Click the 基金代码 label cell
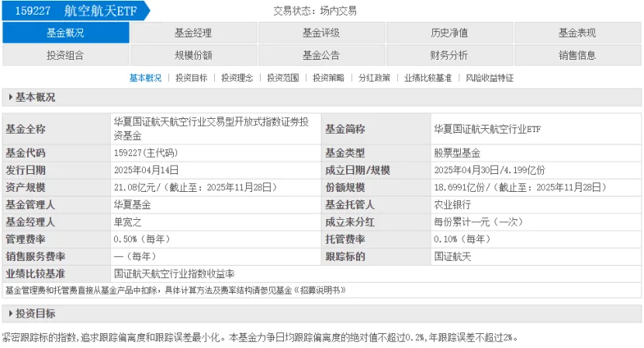Screen dimensions: 644x348 (x=57, y=153)
